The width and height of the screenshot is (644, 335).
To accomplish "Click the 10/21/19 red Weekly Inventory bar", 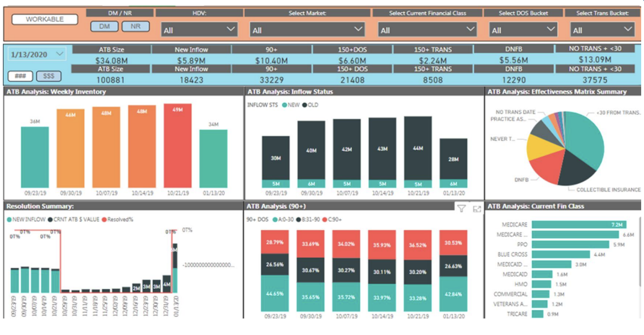I will click(178, 145).
